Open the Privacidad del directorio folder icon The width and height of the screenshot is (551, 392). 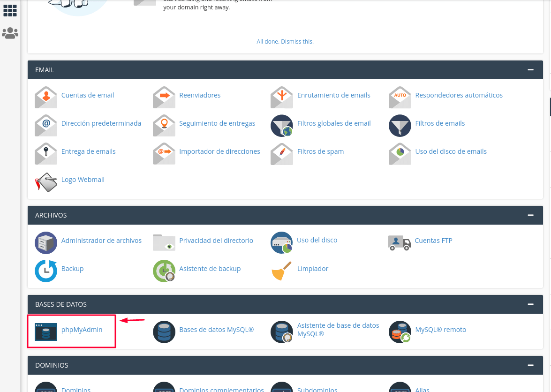point(164,242)
